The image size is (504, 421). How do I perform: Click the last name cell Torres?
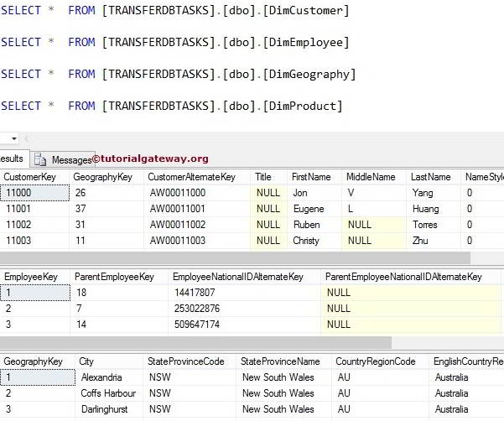434,225
